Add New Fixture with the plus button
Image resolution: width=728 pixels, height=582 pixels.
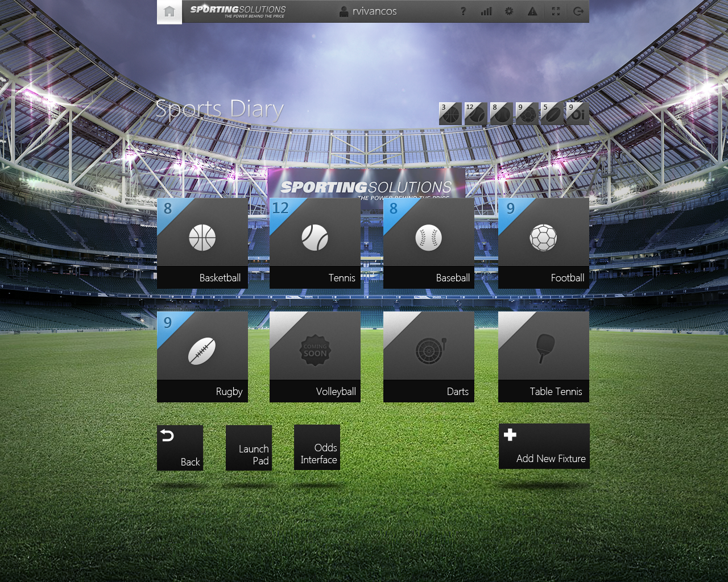pos(544,446)
